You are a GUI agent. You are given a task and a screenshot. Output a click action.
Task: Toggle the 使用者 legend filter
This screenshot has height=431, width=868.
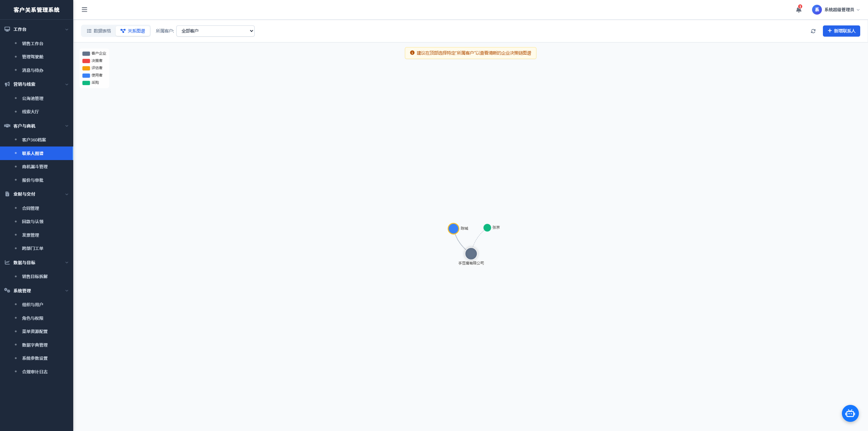(93, 75)
